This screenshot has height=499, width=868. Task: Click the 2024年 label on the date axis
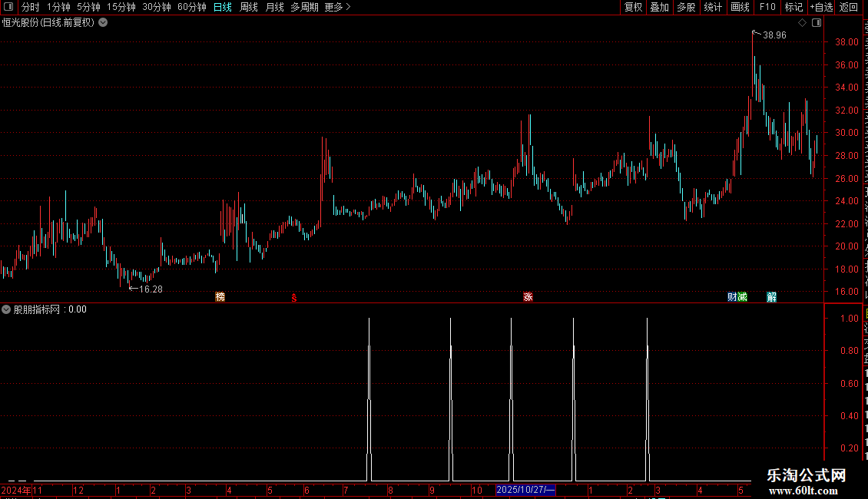point(16,490)
